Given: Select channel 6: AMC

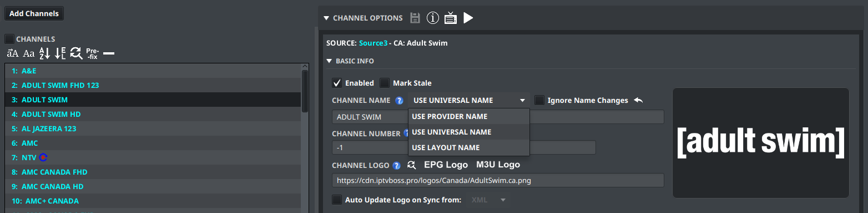Looking at the screenshot, I should 153,143.
